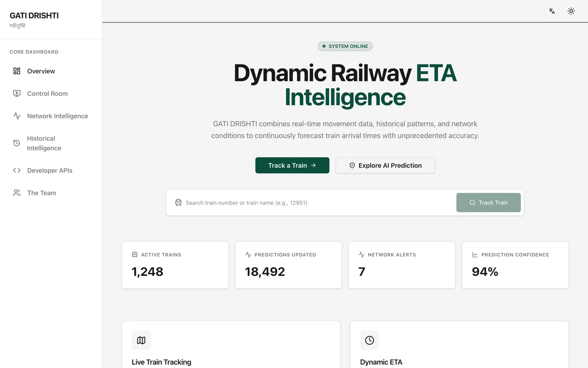
Task: Click the Active Trains card icon
Action: (x=135, y=255)
